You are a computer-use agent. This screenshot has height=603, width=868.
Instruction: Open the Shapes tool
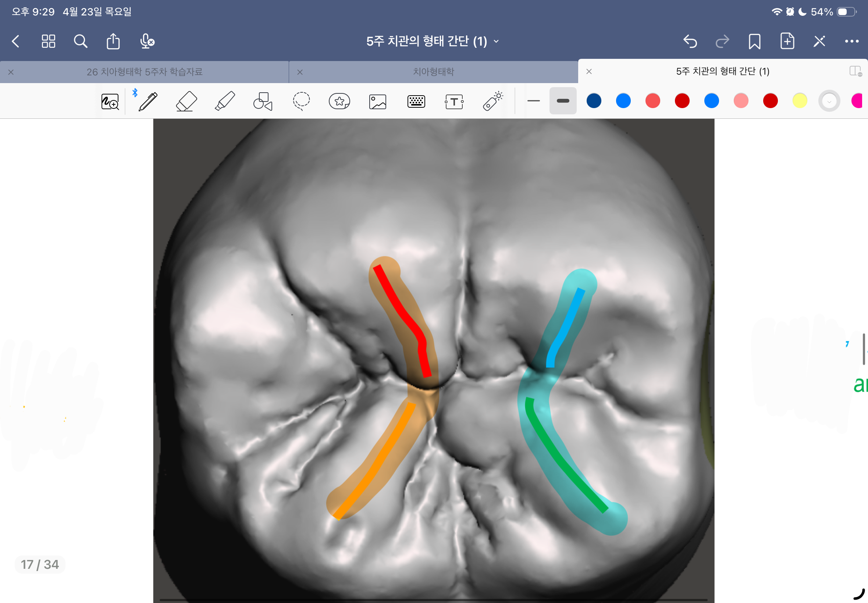263,101
